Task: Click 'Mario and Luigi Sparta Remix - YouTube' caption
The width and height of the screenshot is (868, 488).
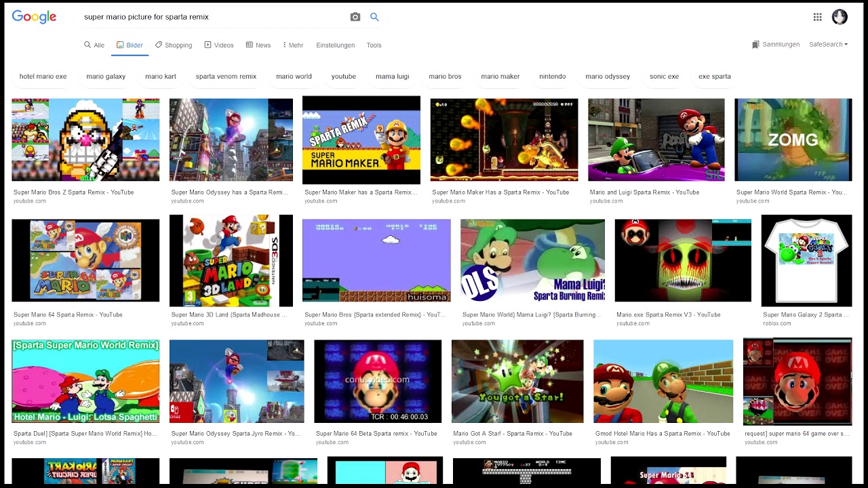Action: tap(644, 192)
